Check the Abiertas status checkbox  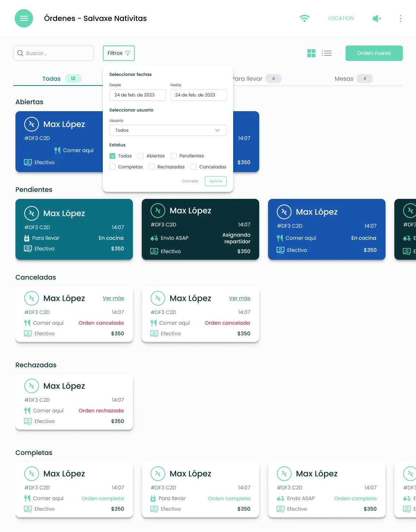click(x=141, y=156)
